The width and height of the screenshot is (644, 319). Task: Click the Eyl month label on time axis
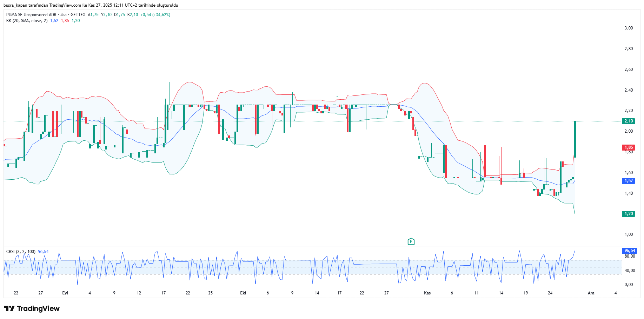pyautogui.click(x=65, y=293)
